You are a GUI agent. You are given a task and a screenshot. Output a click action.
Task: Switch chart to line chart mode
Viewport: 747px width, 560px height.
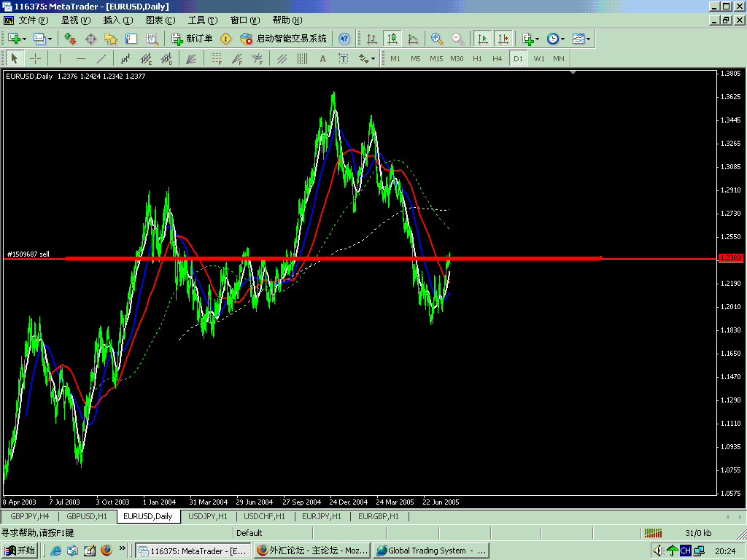click(x=413, y=39)
